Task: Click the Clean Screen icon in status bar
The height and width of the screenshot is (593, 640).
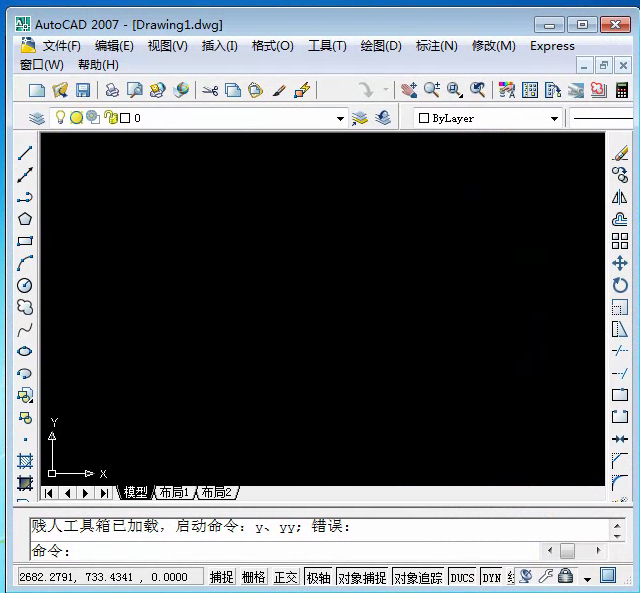Action: 608,576
